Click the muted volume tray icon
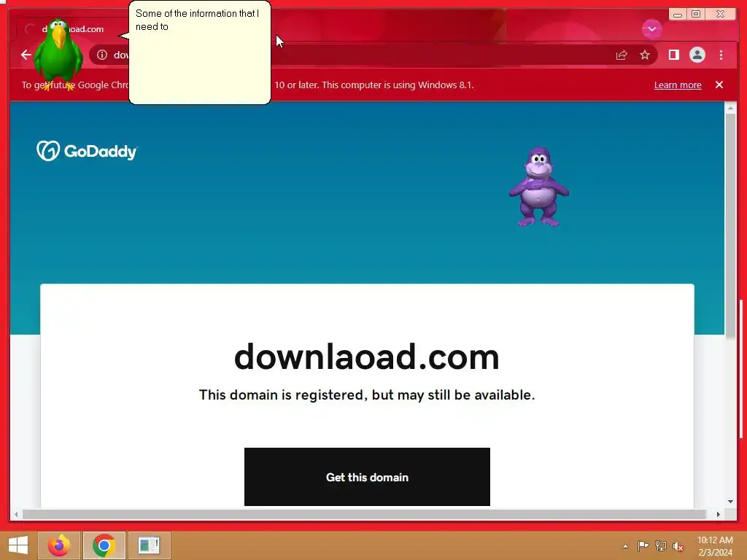This screenshot has width=747, height=560. [x=678, y=546]
